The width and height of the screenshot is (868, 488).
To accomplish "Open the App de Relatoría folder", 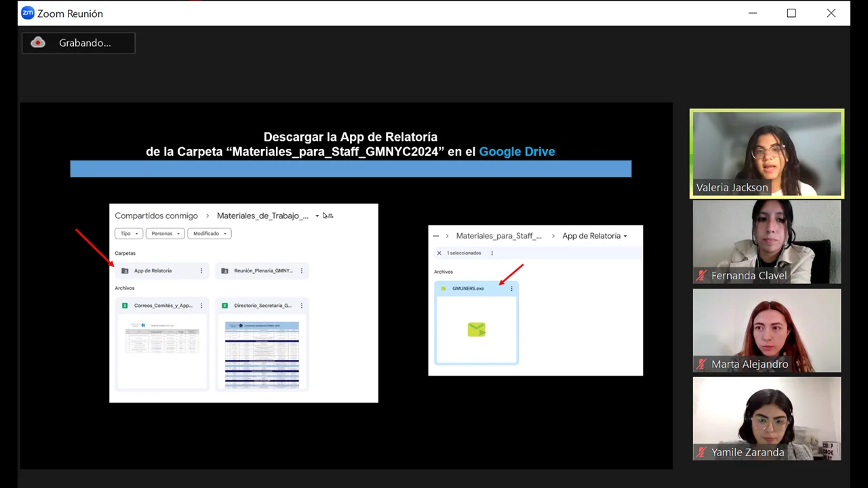I will pyautogui.click(x=153, y=271).
